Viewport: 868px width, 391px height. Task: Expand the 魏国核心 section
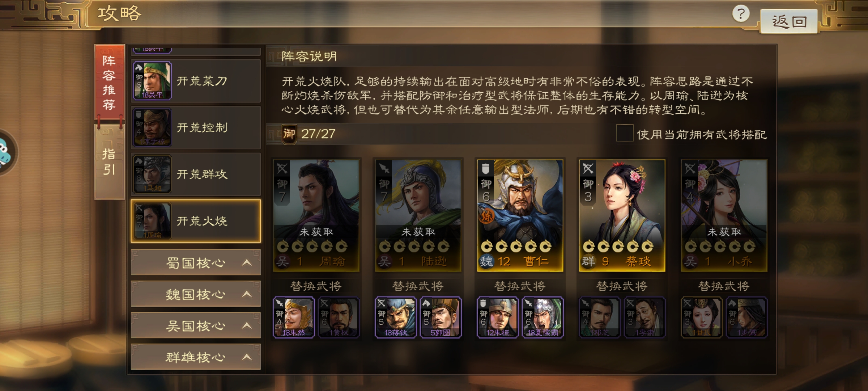(196, 294)
